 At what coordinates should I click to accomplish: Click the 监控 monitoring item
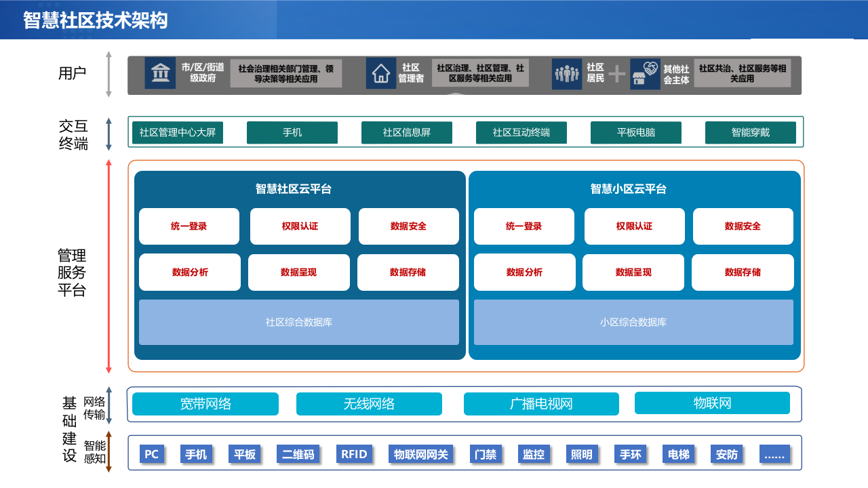534,454
